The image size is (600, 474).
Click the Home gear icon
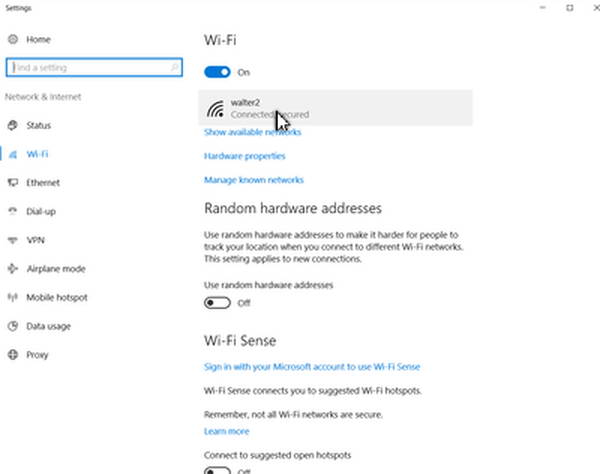13,39
